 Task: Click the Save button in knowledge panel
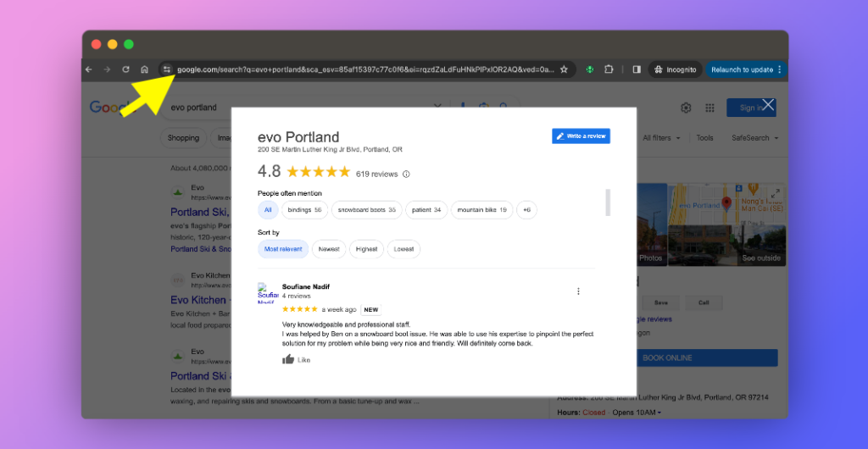click(660, 303)
